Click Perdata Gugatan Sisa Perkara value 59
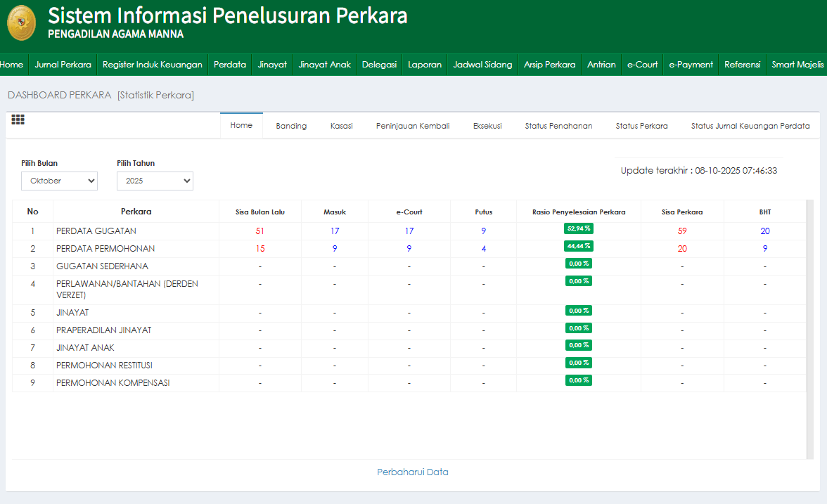Image resolution: width=827 pixels, height=504 pixels. [x=682, y=231]
